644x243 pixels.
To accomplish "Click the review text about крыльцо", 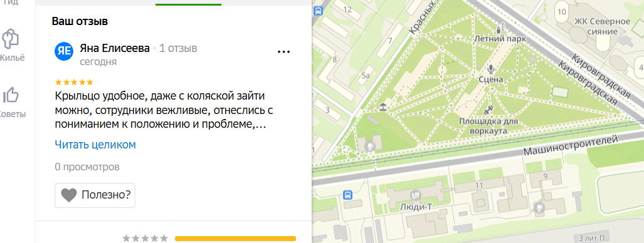I will click(x=164, y=110).
